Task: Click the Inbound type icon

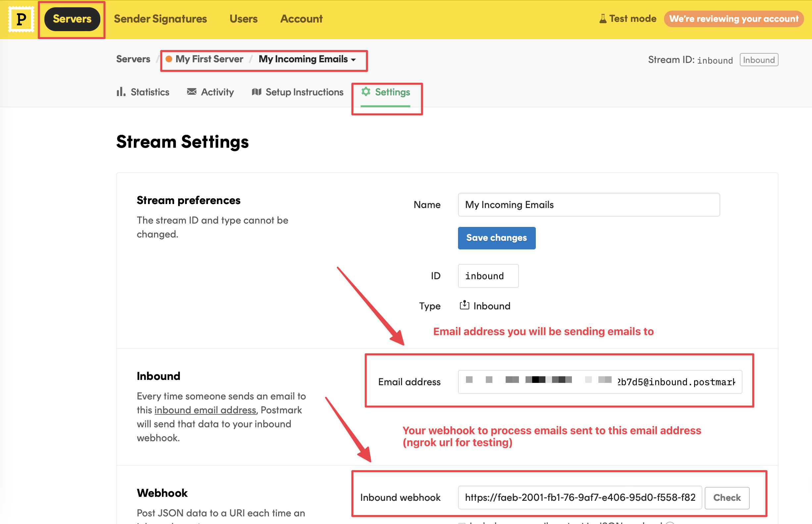Action: 464,305
